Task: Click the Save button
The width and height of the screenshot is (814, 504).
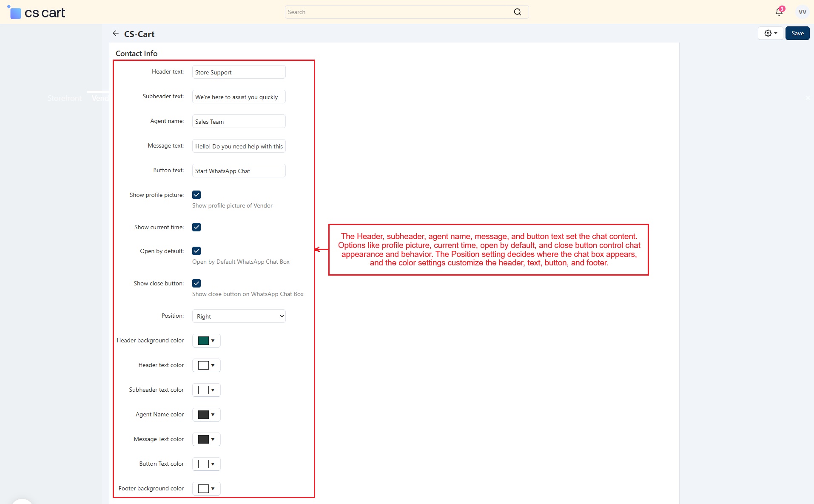Action: [797, 33]
